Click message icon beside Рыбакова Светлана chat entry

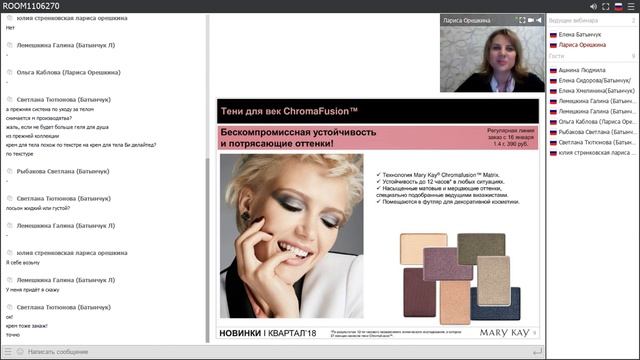(10, 171)
